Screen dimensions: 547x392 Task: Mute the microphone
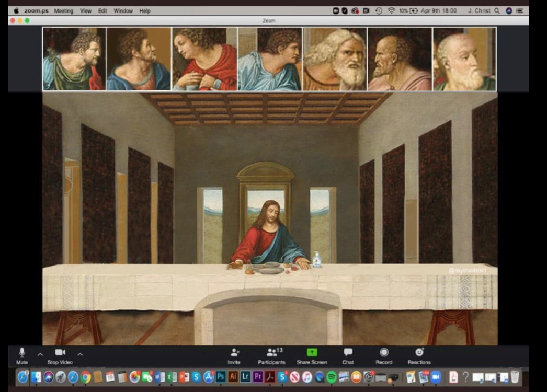pyautogui.click(x=22, y=353)
